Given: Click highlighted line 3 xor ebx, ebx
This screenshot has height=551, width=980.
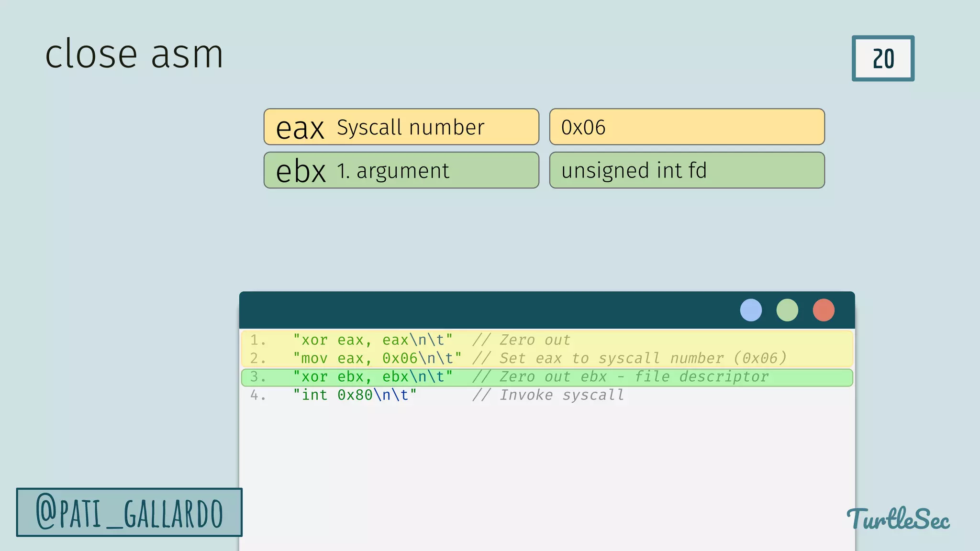Looking at the screenshot, I should 372,377.
